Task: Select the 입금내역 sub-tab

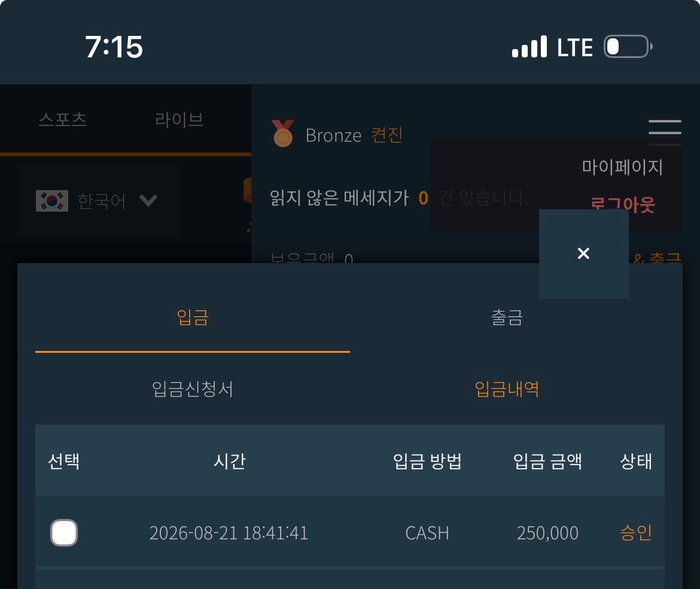Action: click(507, 389)
